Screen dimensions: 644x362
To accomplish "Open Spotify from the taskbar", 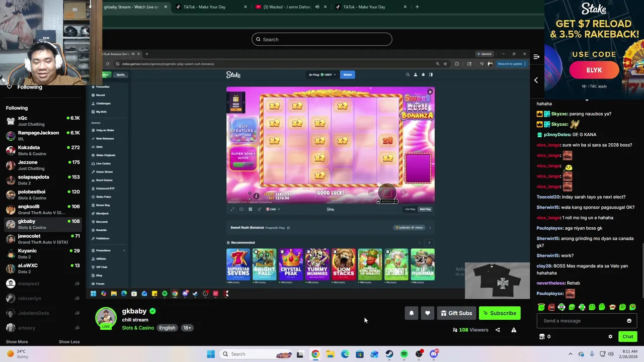I will point(404,354).
